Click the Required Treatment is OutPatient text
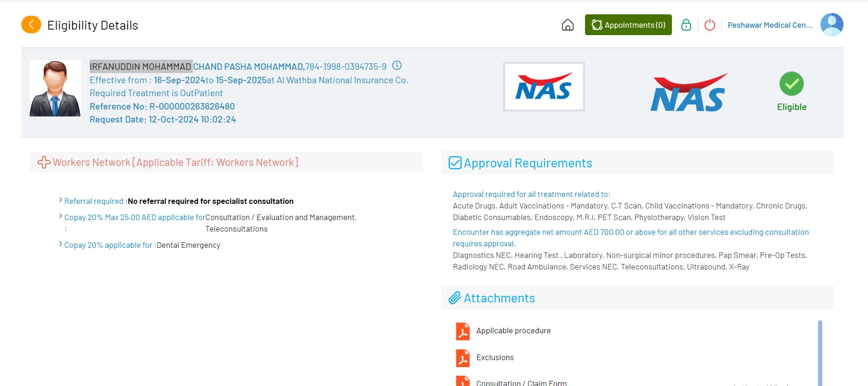 [x=156, y=93]
